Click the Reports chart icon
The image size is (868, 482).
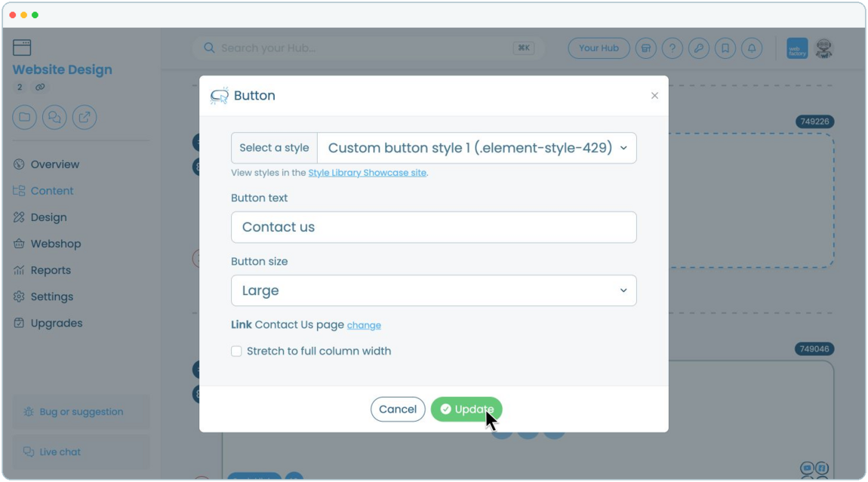(19, 271)
